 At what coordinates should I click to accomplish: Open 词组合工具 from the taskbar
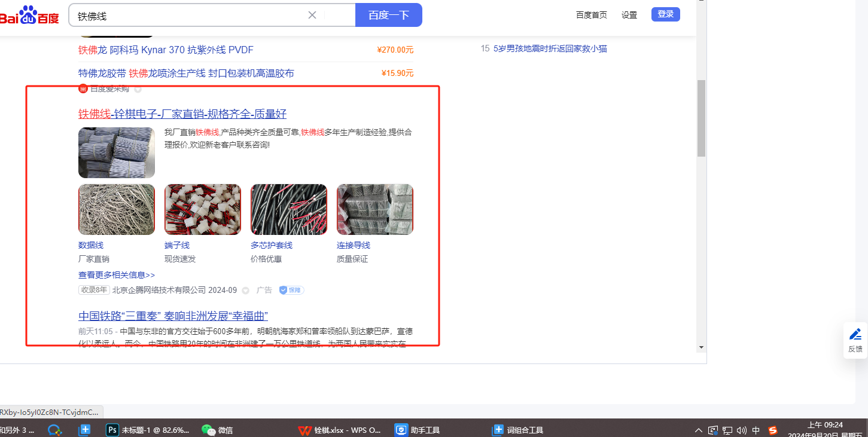coord(517,430)
